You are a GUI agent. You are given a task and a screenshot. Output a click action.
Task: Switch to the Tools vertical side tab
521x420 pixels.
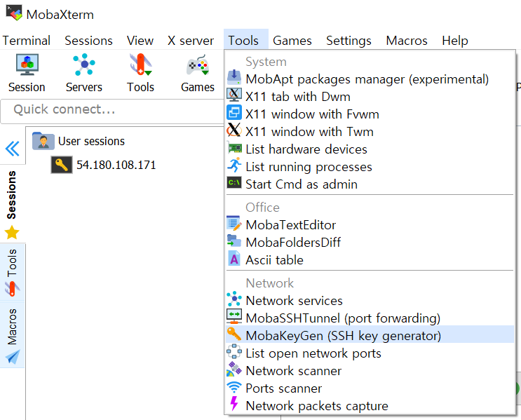13,272
